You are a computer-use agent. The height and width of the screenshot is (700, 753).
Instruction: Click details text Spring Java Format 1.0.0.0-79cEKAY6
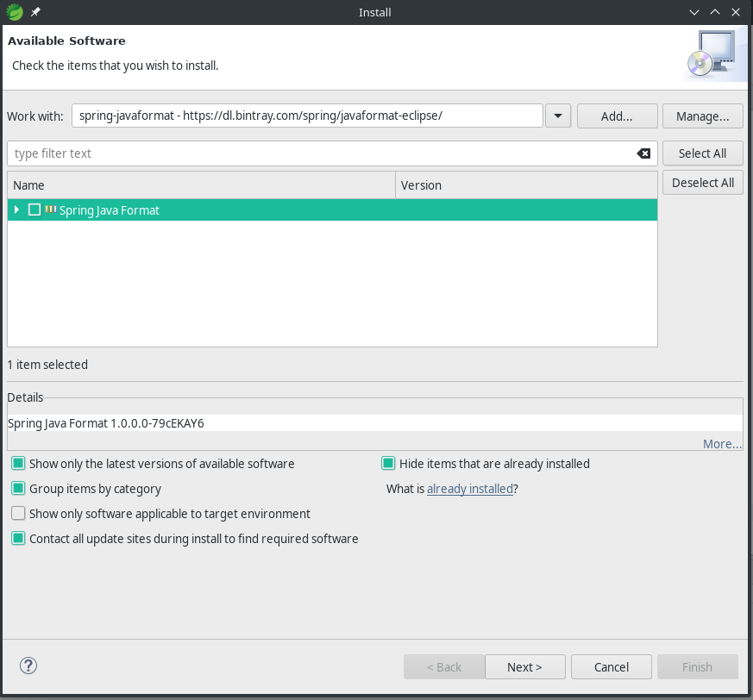coord(105,423)
